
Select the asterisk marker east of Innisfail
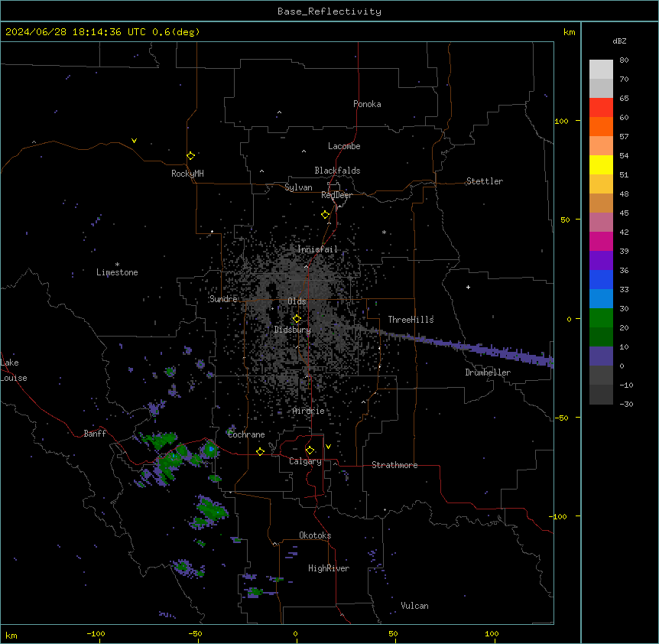[384, 232]
